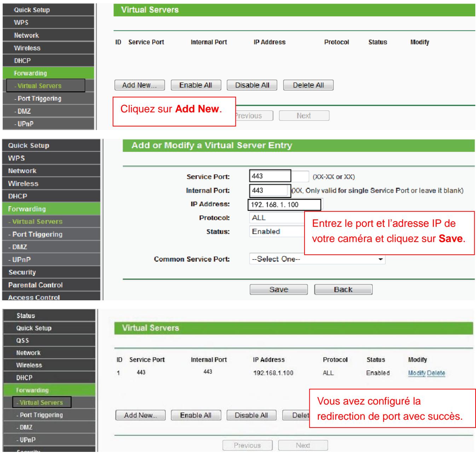Click the Back button
The width and height of the screenshot is (476, 454).
[x=343, y=290]
